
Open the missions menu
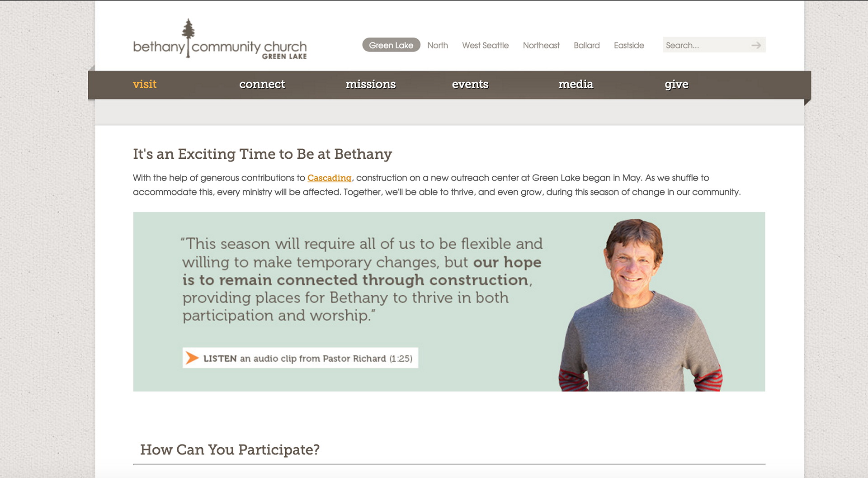pyautogui.click(x=371, y=84)
